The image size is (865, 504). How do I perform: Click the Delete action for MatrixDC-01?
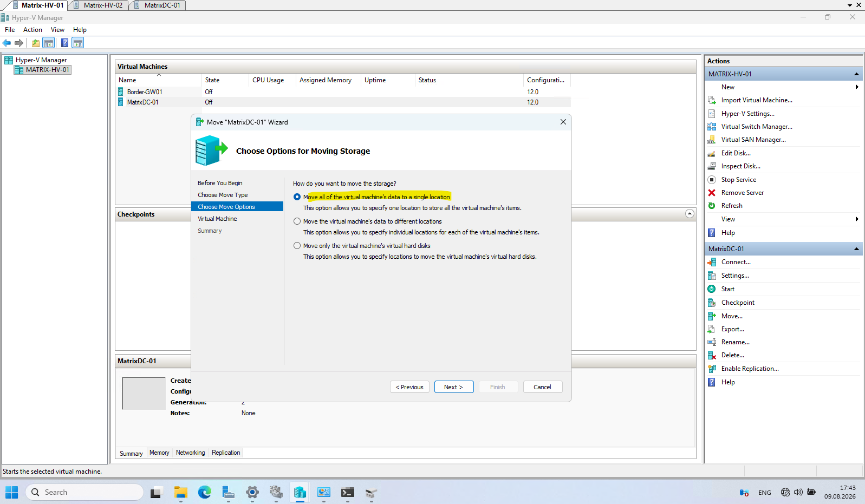733,355
